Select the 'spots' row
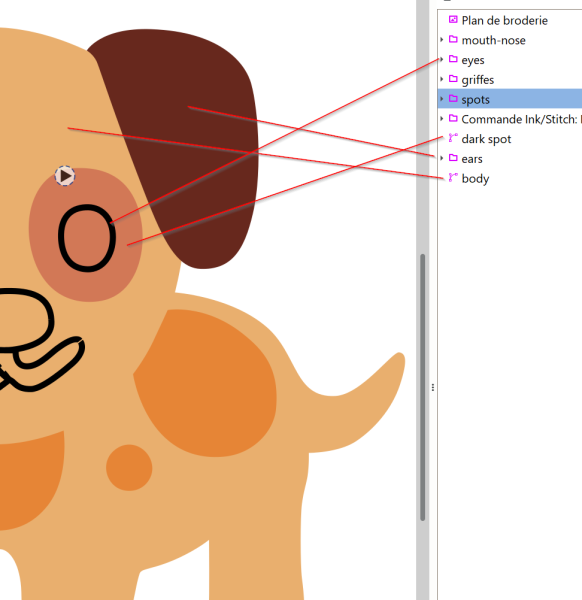The width and height of the screenshot is (582, 600). pos(510,99)
